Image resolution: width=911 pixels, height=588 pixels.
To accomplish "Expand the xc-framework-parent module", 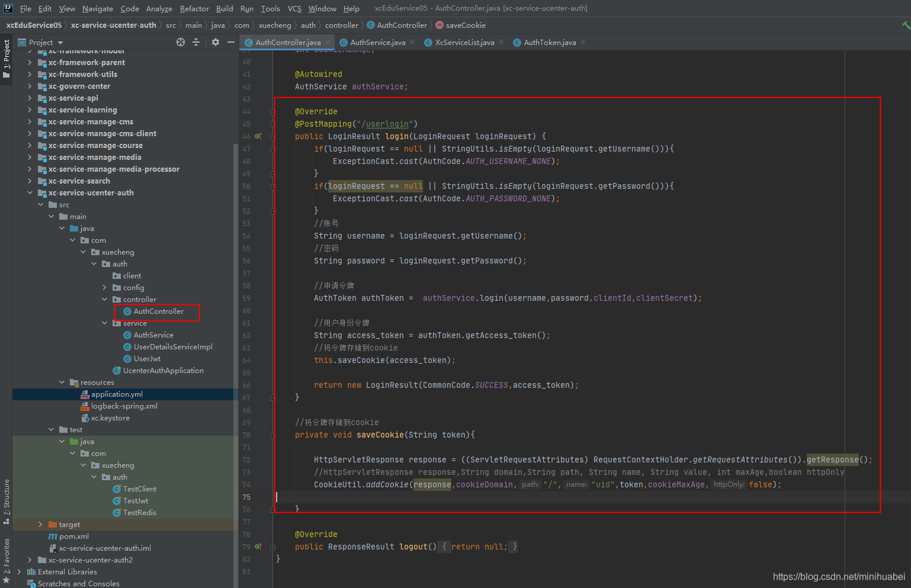I will [x=30, y=62].
